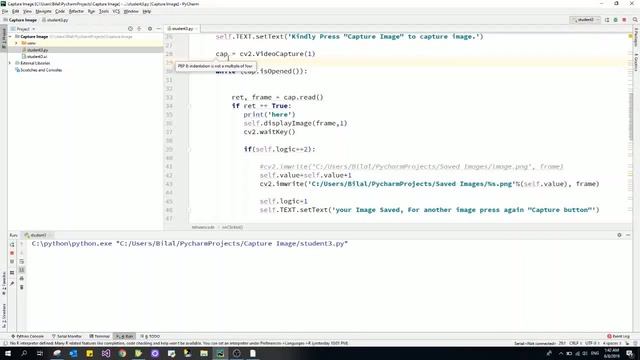Viewport: 640px width, 360px height.
Task: Click the red Stop icon in top toolbar
Action: (x=624, y=20)
